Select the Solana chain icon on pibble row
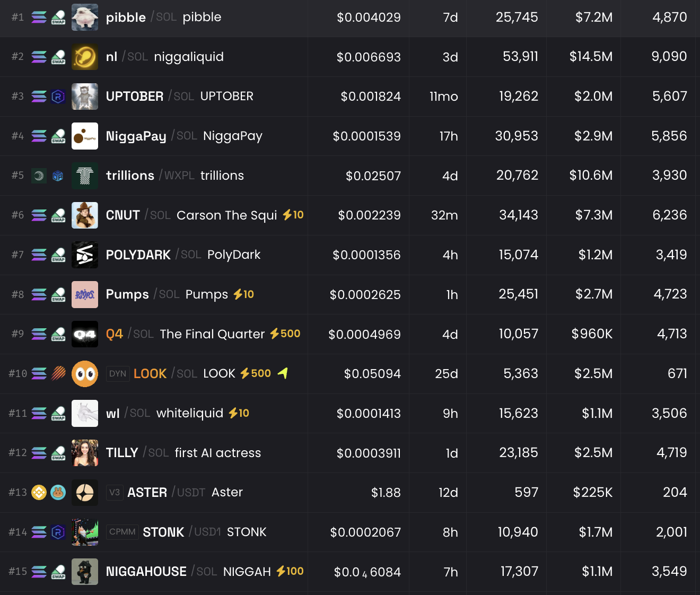Screen dimensions: 700x595 tap(39, 17)
